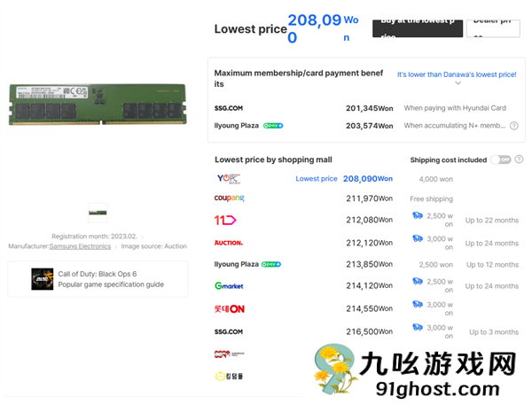Image resolution: width=532 pixels, height=405 pixels.
Task: Click 212,080Won 11st price
Action: click(369, 220)
